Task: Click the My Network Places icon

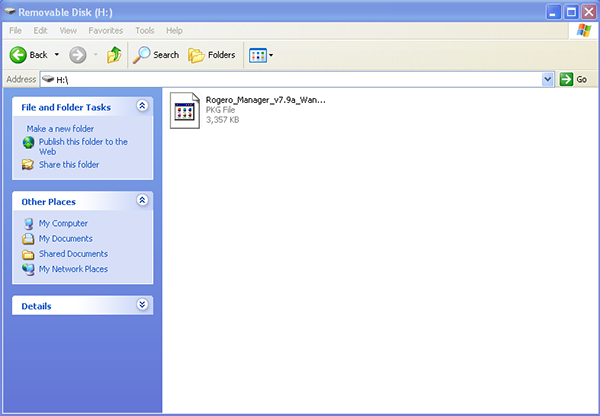Action: [28, 269]
